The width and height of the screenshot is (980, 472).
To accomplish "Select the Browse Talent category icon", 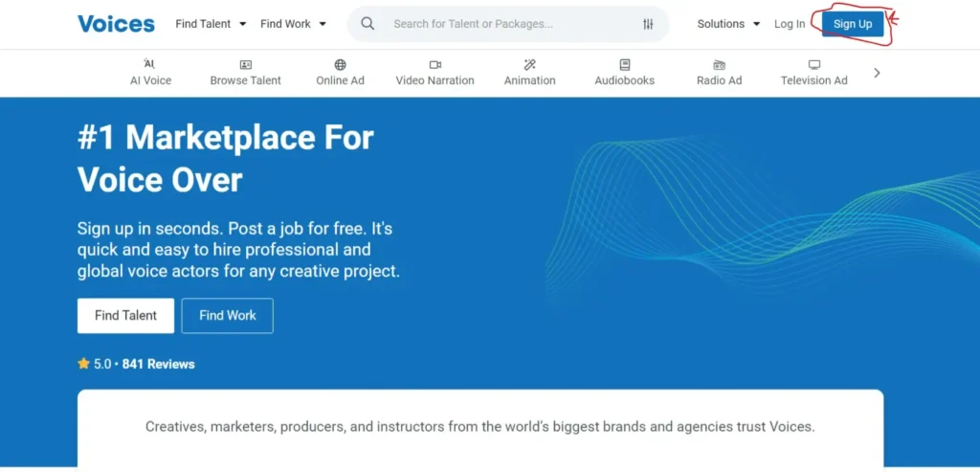I will click(246, 64).
